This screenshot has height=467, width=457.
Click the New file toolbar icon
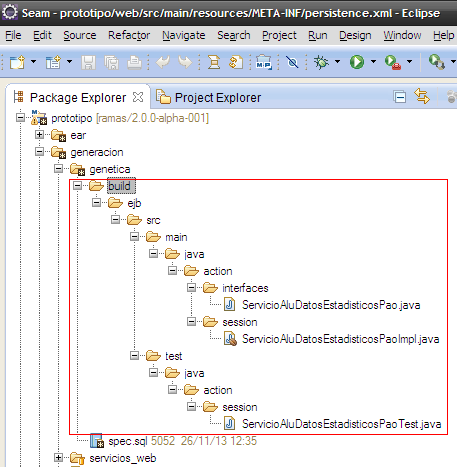17,62
